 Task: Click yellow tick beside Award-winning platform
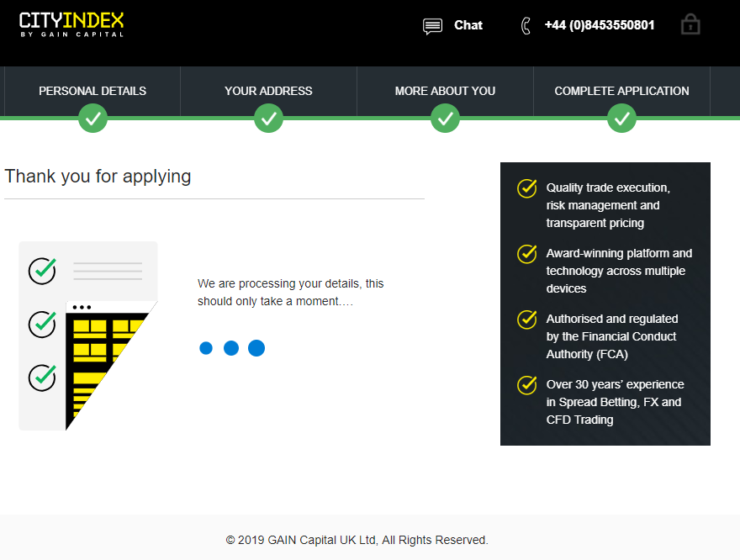pyautogui.click(x=526, y=254)
